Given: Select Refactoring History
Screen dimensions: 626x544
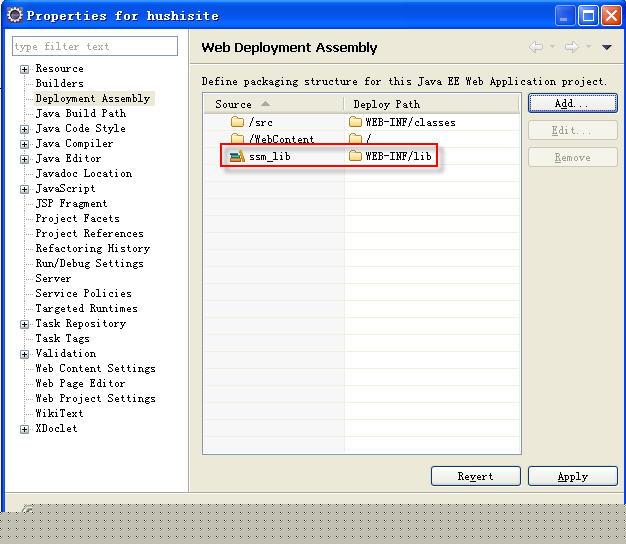Looking at the screenshot, I should 93,248.
